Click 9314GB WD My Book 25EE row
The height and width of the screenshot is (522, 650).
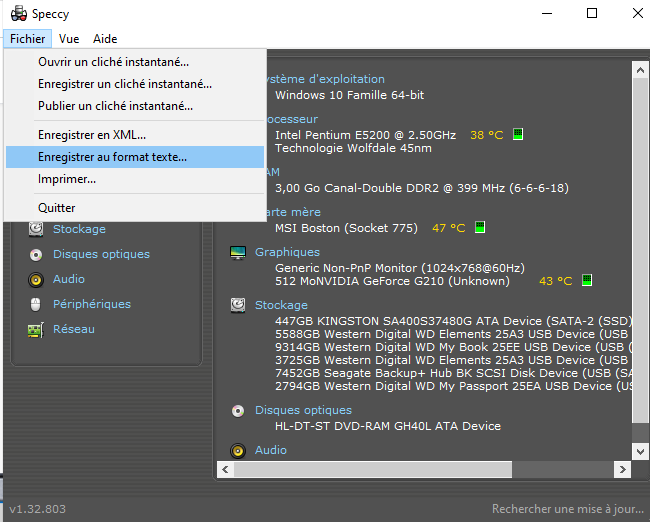click(x=453, y=347)
